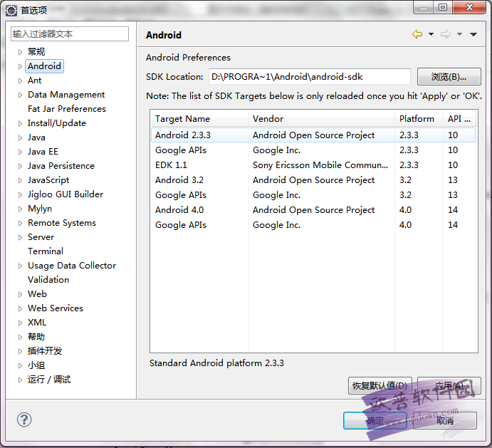Select 插件开发 in the preferences tree
Image resolution: width=492 pixels, height=448 pixels.
click(x=45, y=351)
